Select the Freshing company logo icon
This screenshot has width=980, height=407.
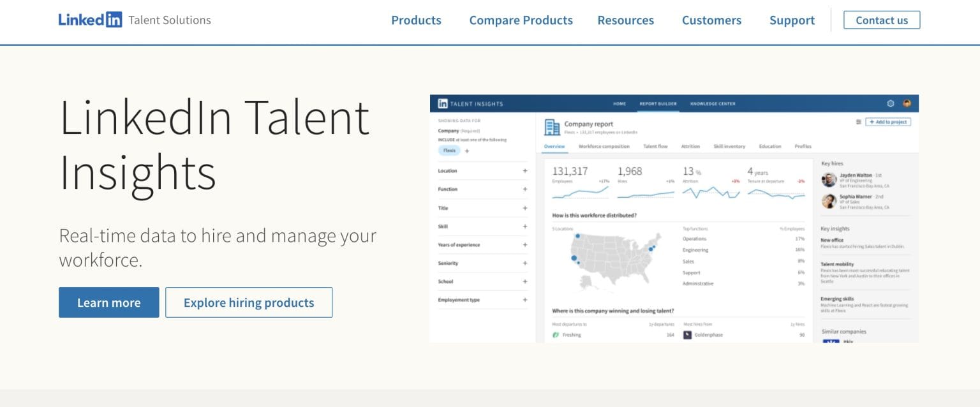point(555,334)
